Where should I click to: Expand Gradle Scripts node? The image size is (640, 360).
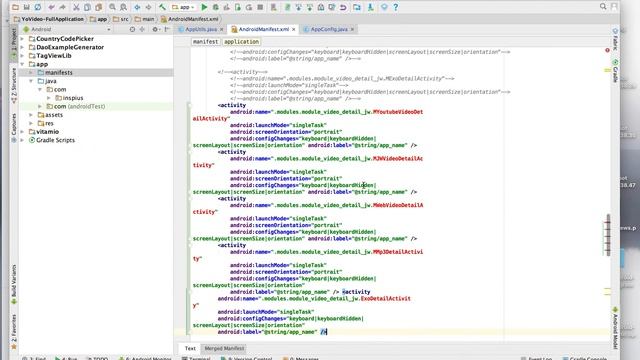point(22,140)
